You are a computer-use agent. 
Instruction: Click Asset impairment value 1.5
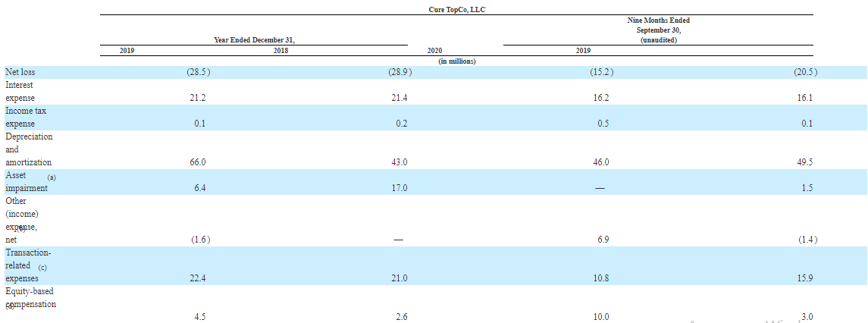[807, 188]
